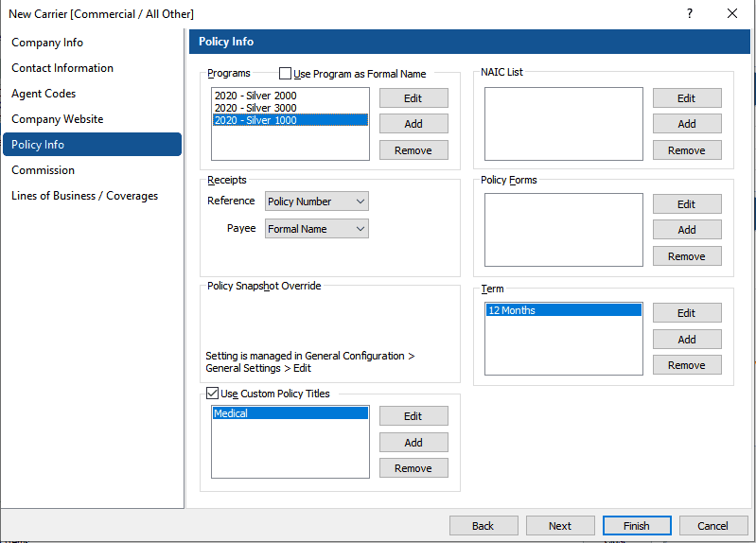Screen dimensions: 756x543
Task: Click Add button for Policy Forms
Action: [x=687, y=230]
